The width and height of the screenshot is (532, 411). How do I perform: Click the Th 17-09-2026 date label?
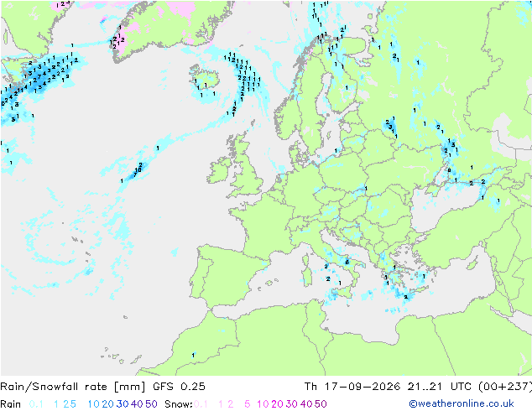352,387
